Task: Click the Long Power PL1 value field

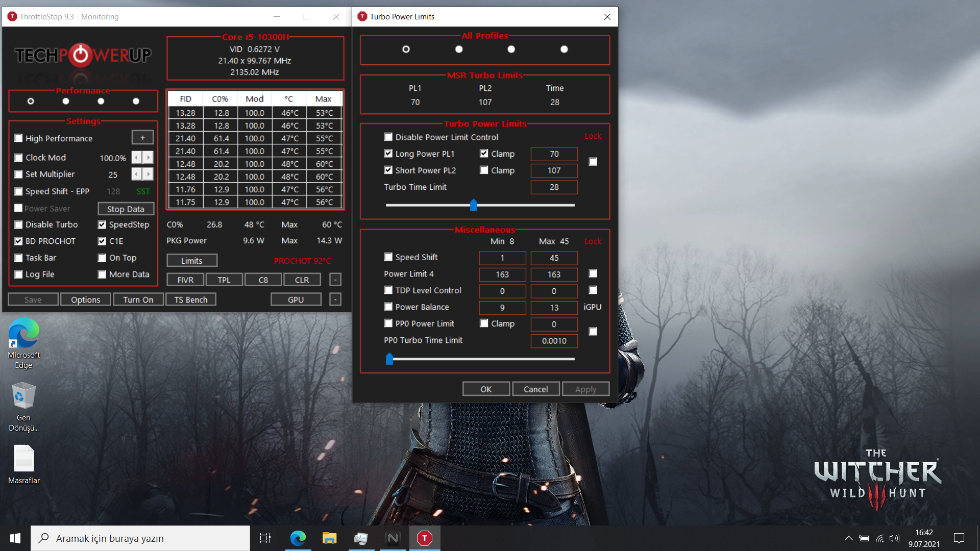Action: click(x=554, y=154)
